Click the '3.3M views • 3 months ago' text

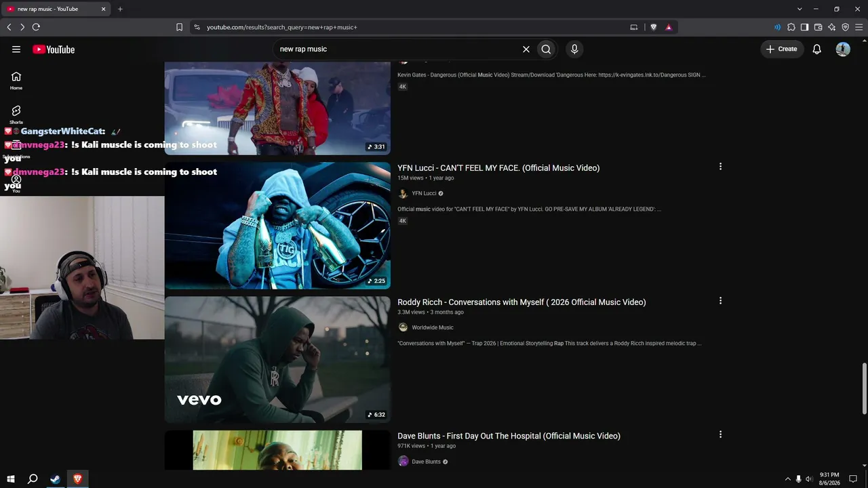click(431, 312)
